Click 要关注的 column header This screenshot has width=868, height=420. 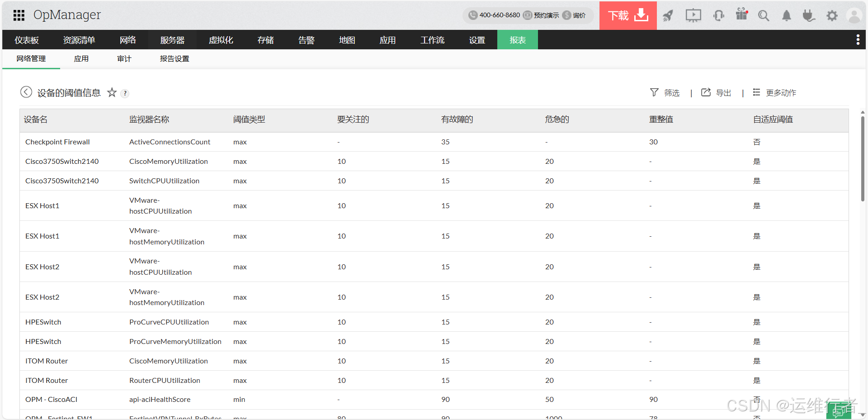[x=353, y=119]
